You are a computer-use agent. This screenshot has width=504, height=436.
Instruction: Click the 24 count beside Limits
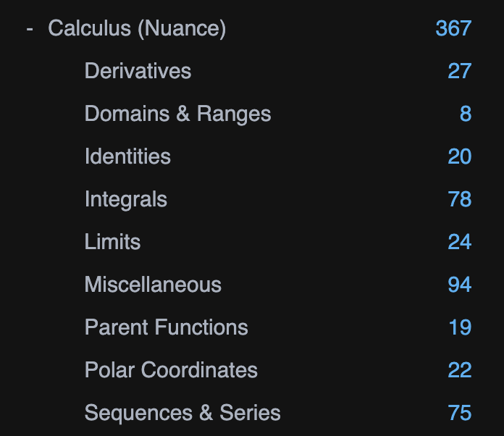click(x=460, y=242)
